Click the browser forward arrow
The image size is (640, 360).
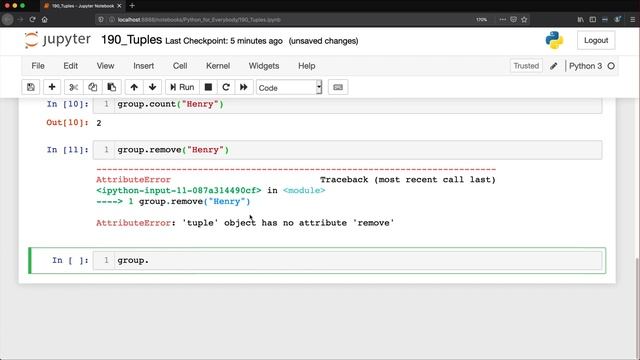(x=20, y=19)
